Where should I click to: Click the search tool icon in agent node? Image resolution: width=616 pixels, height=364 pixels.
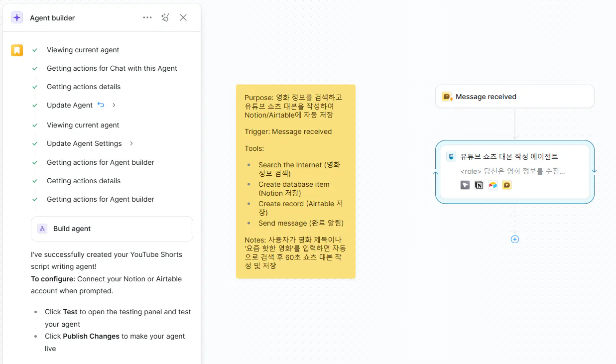coord(465,185)
